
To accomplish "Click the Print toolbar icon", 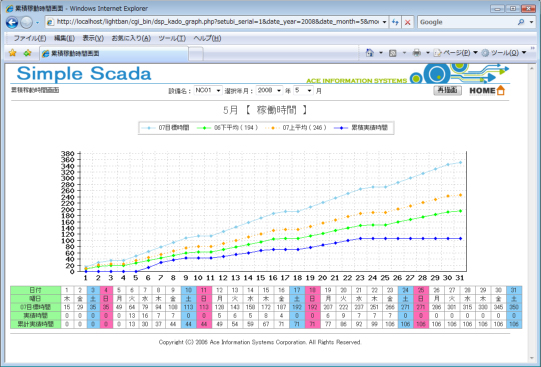I will point(417,53).
